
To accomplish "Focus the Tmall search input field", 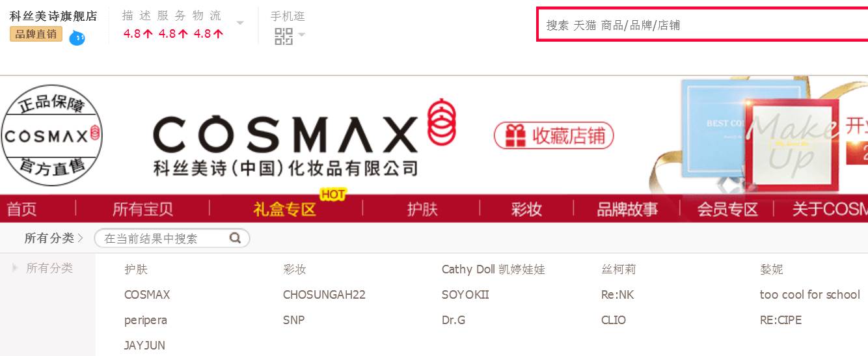I will pyautogui.click(x=703, y=25).
